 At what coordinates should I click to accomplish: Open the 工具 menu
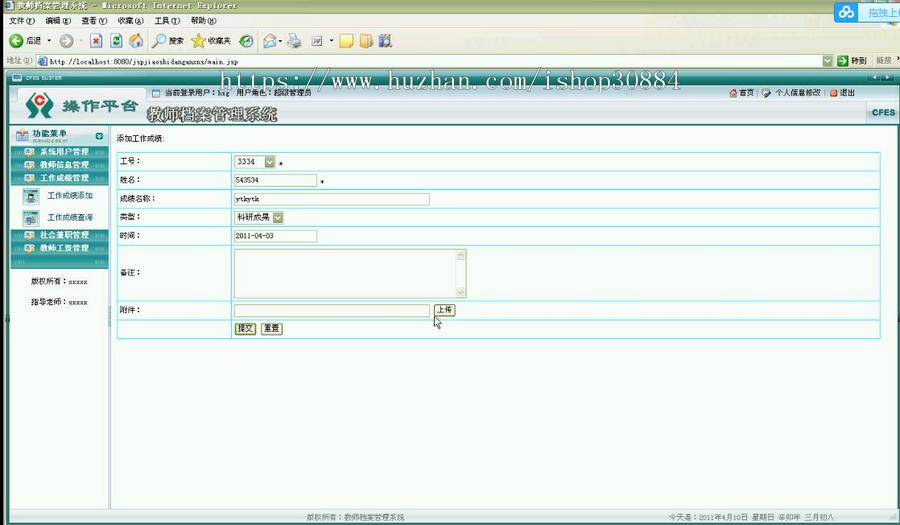pyautogui.click(x=167, y=21)
